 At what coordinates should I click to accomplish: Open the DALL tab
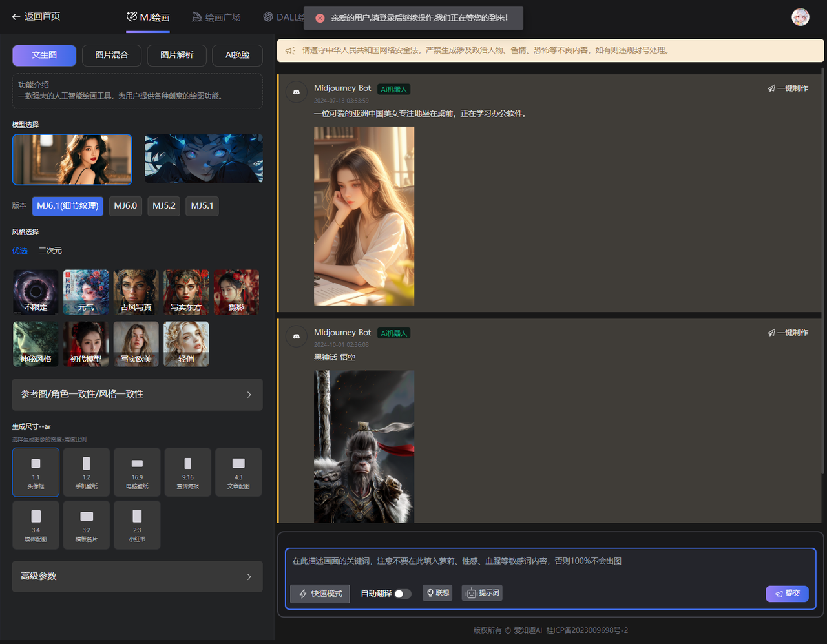(x=283, y=17)
